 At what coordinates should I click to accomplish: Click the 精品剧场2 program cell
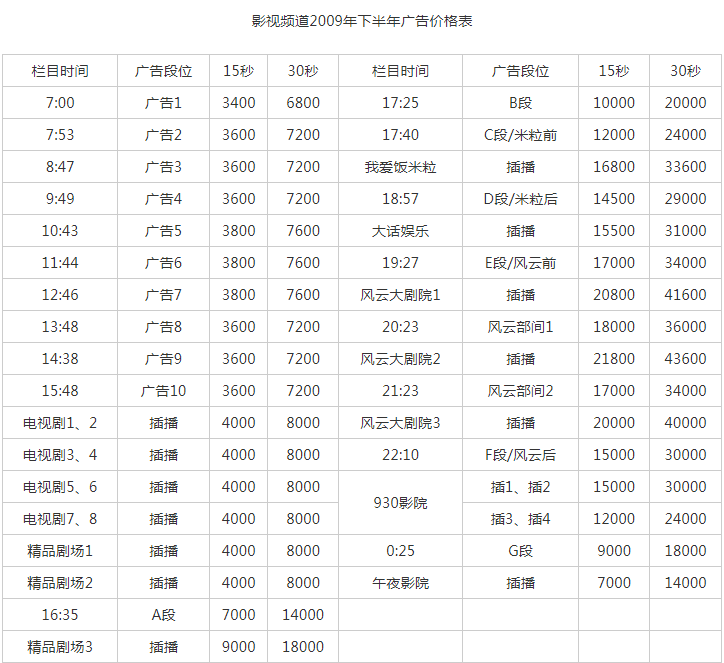point(60,583)
